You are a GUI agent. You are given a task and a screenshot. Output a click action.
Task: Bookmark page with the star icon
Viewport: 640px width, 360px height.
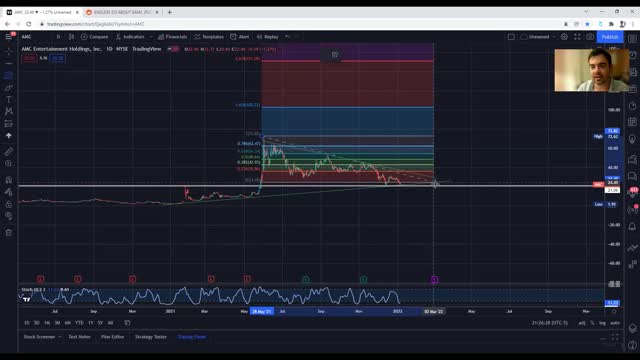587,24
